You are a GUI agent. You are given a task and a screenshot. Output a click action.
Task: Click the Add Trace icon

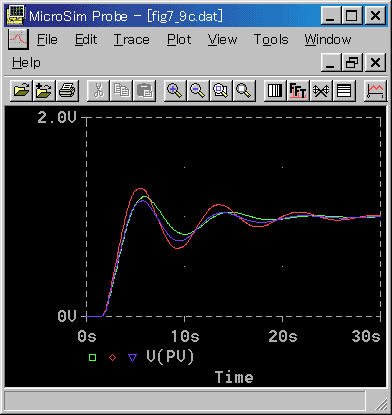pyautogui.click(x=375, y=90)
